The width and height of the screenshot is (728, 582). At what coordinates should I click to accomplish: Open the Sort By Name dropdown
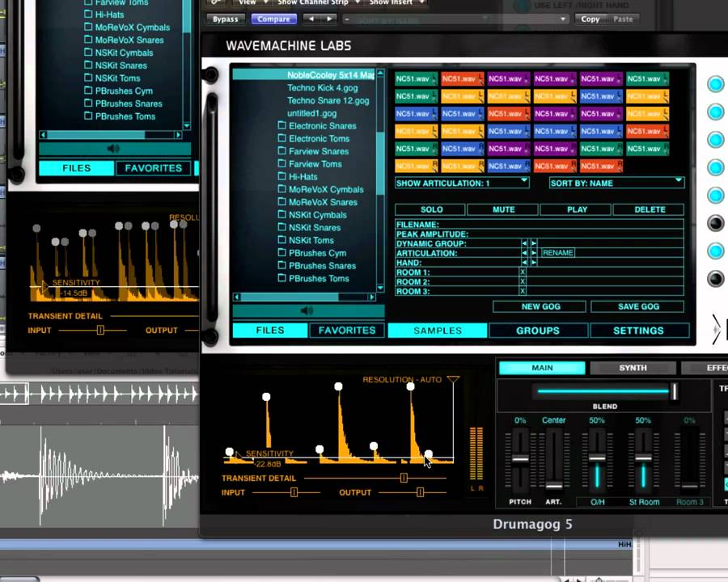pos(616,183)
